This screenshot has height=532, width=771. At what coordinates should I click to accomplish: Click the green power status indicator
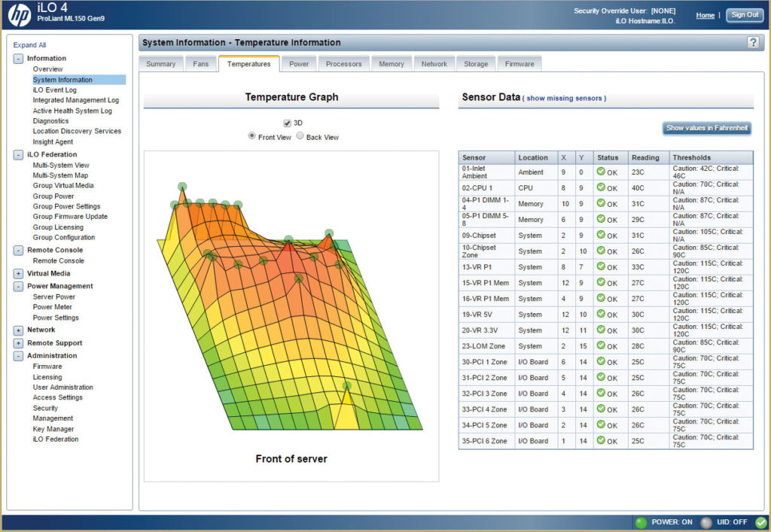pos(641,522)
